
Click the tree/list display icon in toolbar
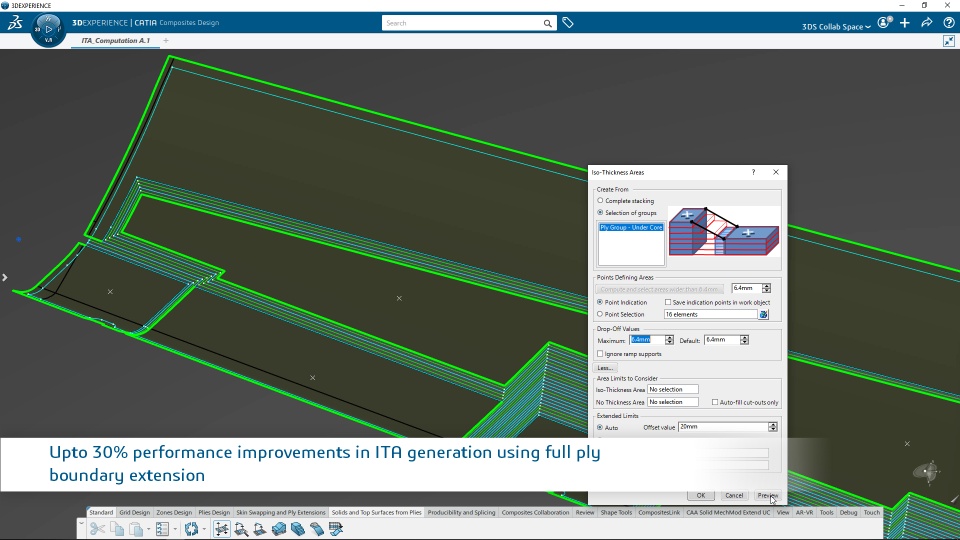pyautogui.click(x=162, y=529)
